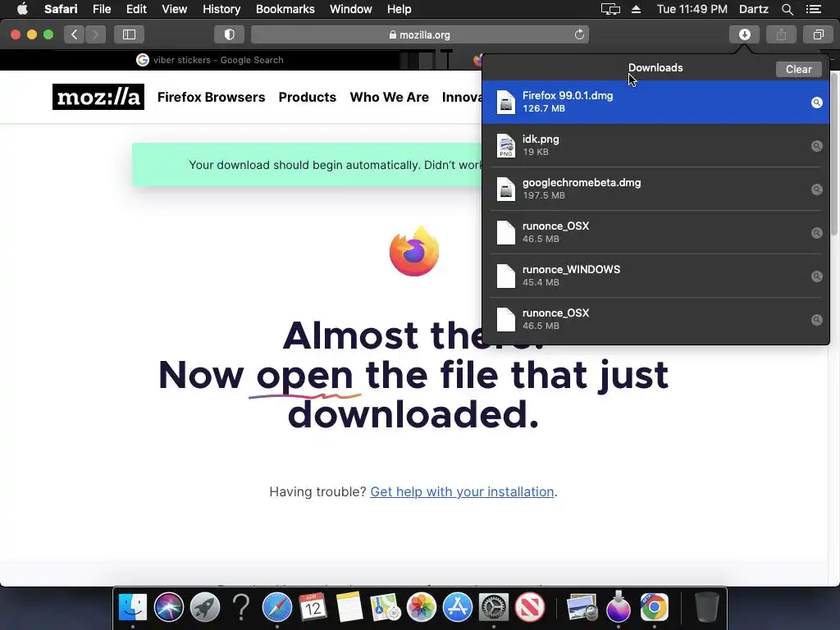The image size is (840, 630).
Task: Open Chrome Beta from the Dock
Action: click(654, 608)
